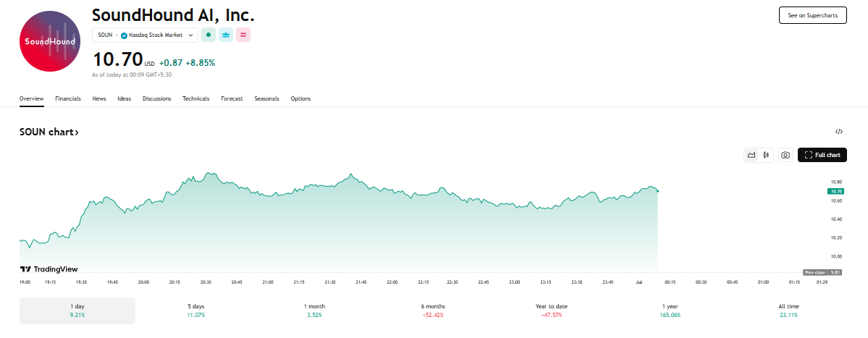Click the See on Supercharts button
This screenshot has width=868, height=338.
pos(813,15)
